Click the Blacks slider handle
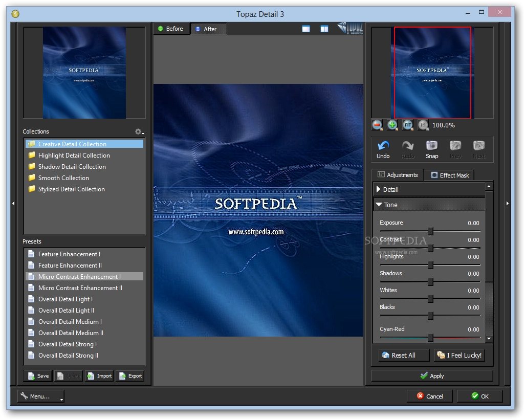Screen dimensions: 525x420 [x=431, y=316]
